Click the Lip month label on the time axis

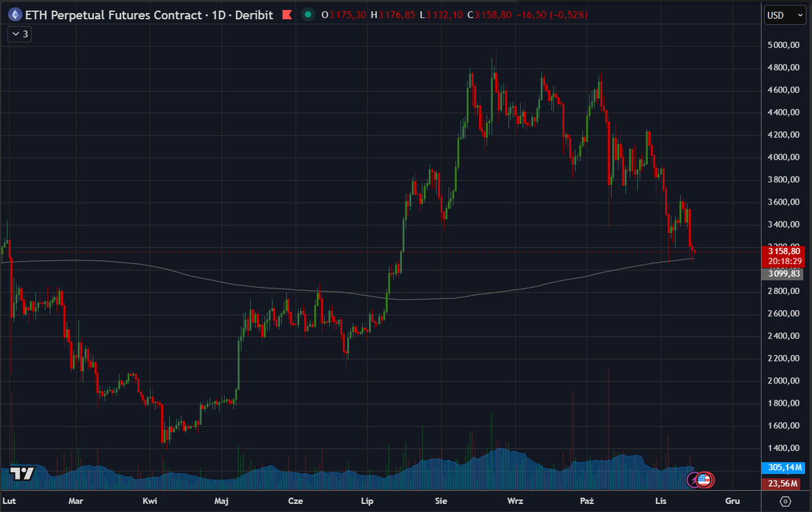(367, 501)
